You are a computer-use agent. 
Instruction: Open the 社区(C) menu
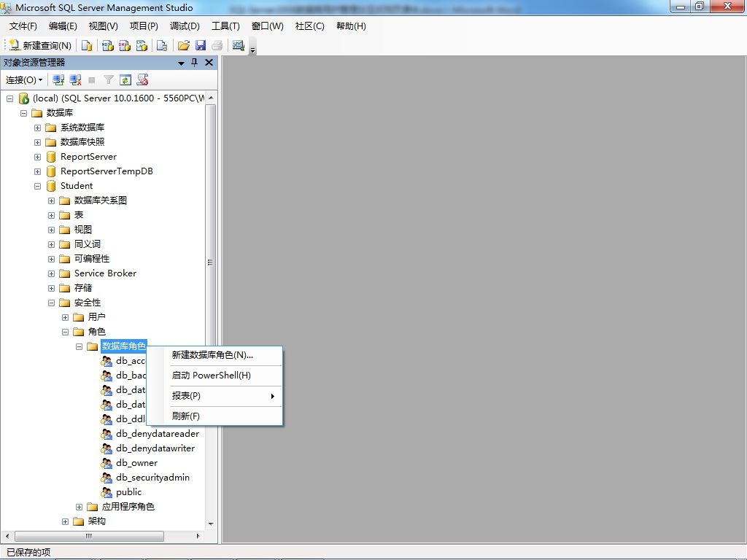click(x=309, y=26)
